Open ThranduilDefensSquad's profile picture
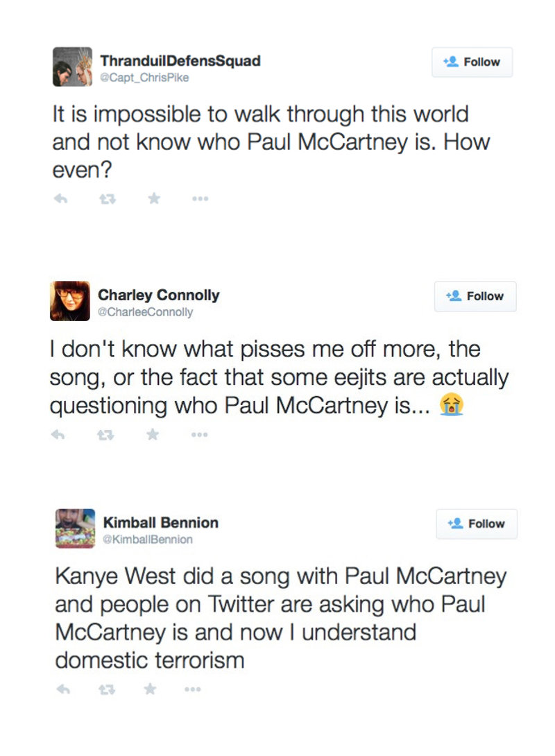555x756 pixels. coord(72,67)
